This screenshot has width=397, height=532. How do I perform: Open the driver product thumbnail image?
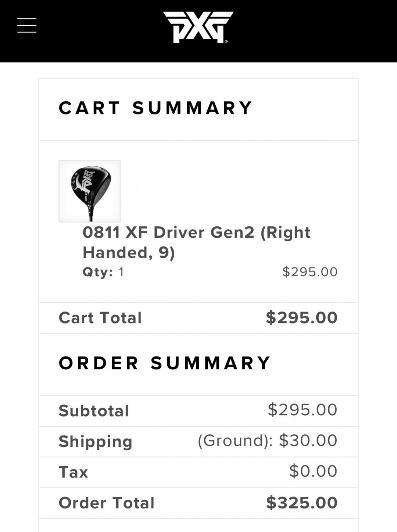(x=90, y=191)
